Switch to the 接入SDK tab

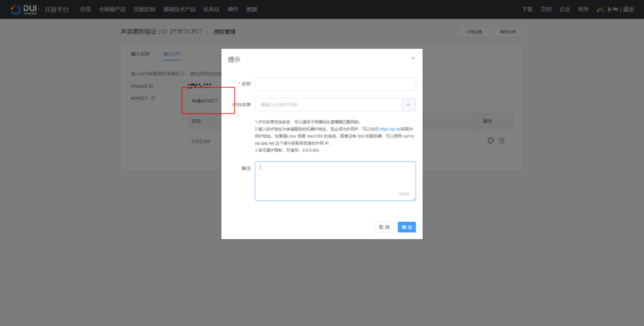pos(140,54)
